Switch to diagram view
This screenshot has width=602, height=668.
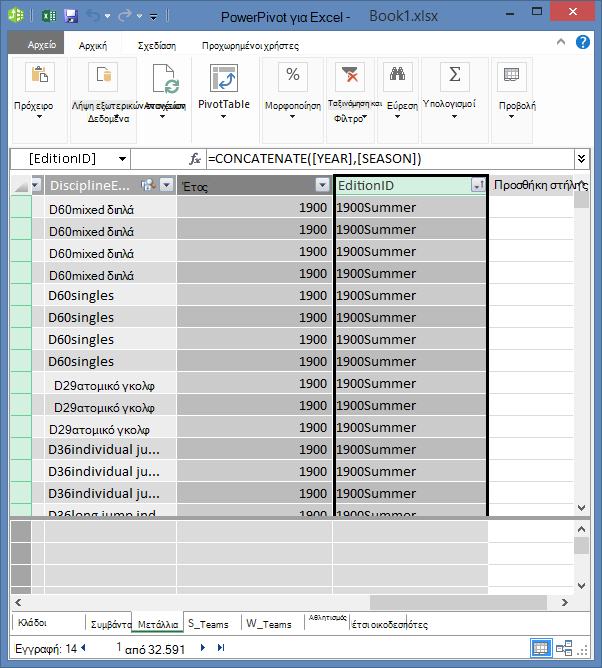coord(564,648)
